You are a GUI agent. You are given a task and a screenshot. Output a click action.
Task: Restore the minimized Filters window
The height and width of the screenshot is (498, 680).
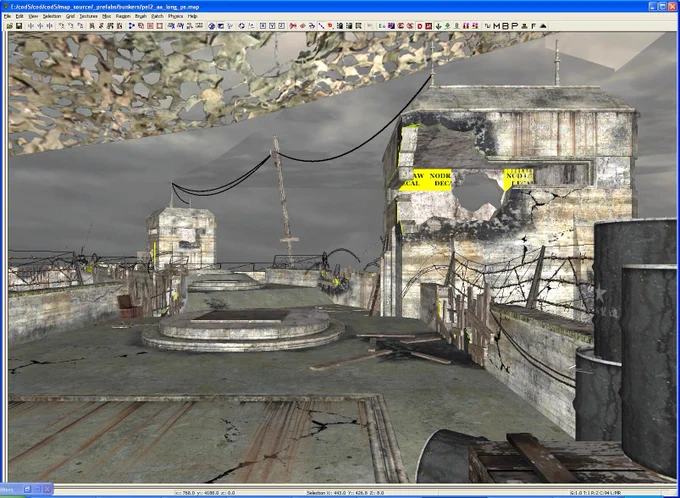pos(27,489)
